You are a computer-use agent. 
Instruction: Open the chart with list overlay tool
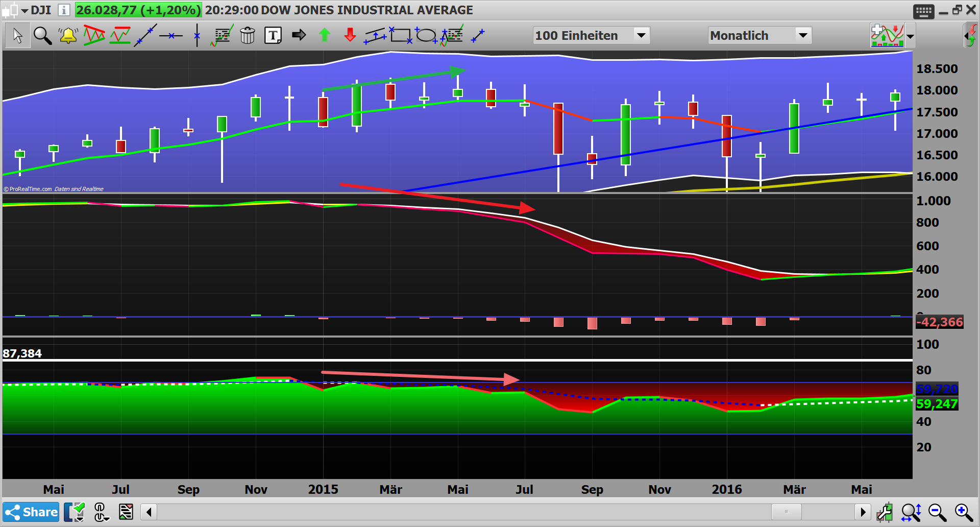pyautogui.click(x=222, y=35)
